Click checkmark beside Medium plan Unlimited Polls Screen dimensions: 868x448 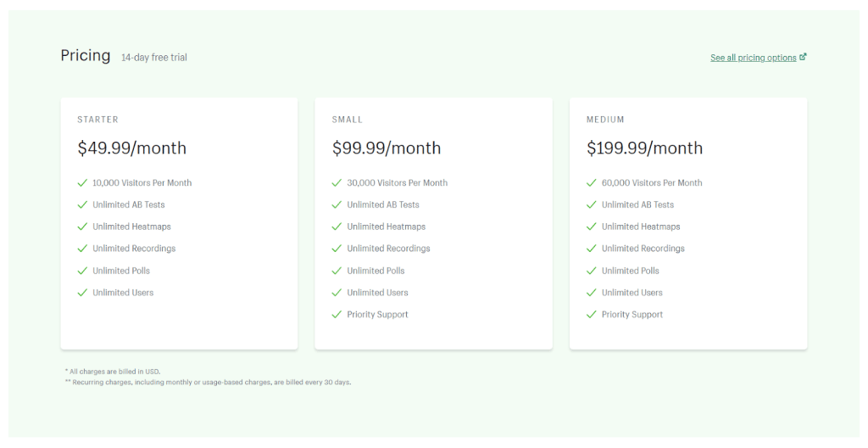coord(592,271)
